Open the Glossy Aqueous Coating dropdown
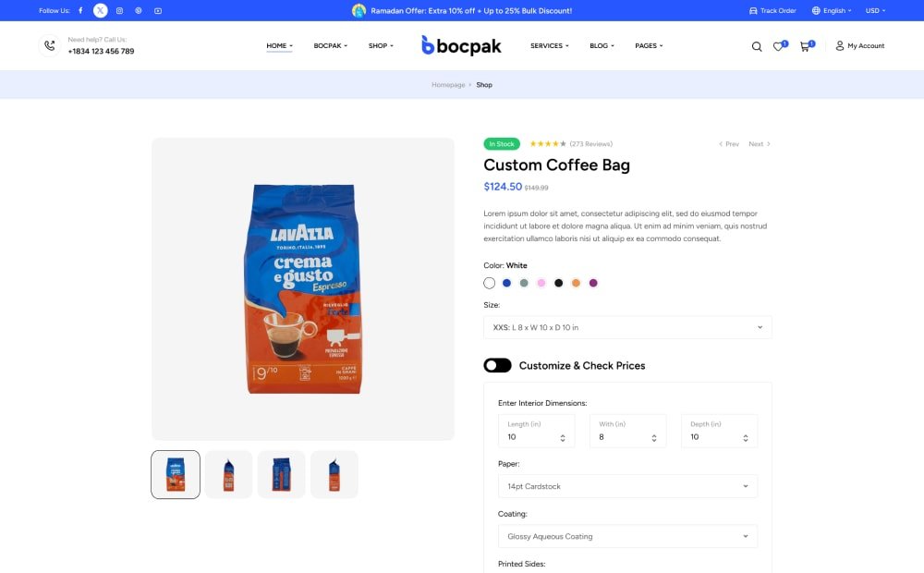Image resolution: width=924 pixels, height=573 pixels. click(x=627, y=536)
